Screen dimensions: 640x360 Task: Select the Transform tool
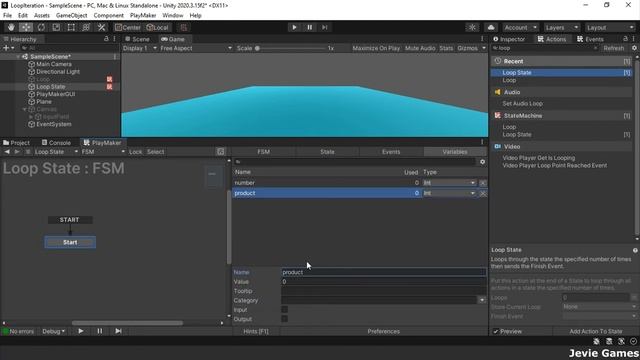(x=86, y=27)
